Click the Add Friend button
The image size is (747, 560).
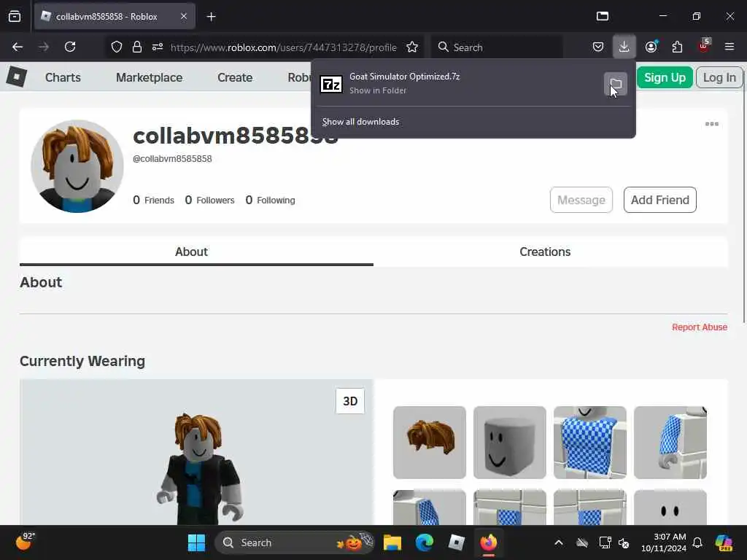tap(659, 200)
